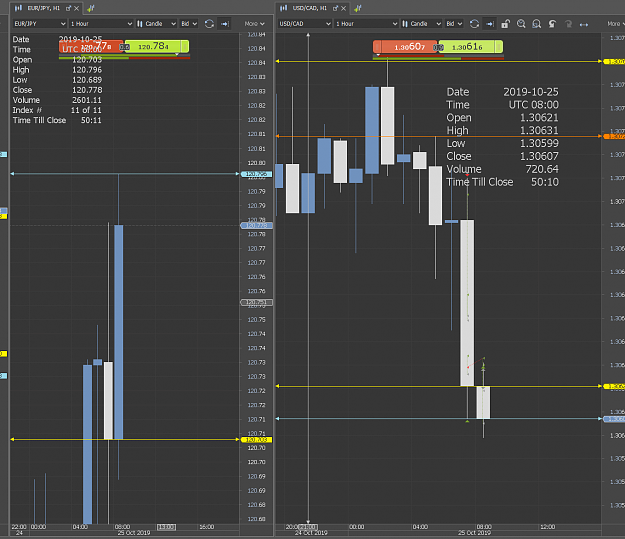The height and width of the screenshot is (539, 625).
Task: Select the cyan 120.796 price marker
Action: click(256, 174)
